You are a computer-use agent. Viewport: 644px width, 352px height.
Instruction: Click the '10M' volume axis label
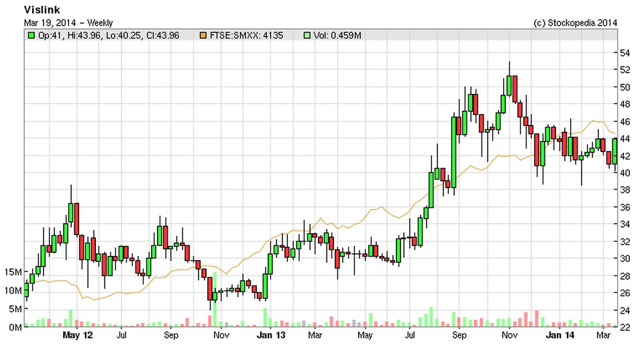13,291
